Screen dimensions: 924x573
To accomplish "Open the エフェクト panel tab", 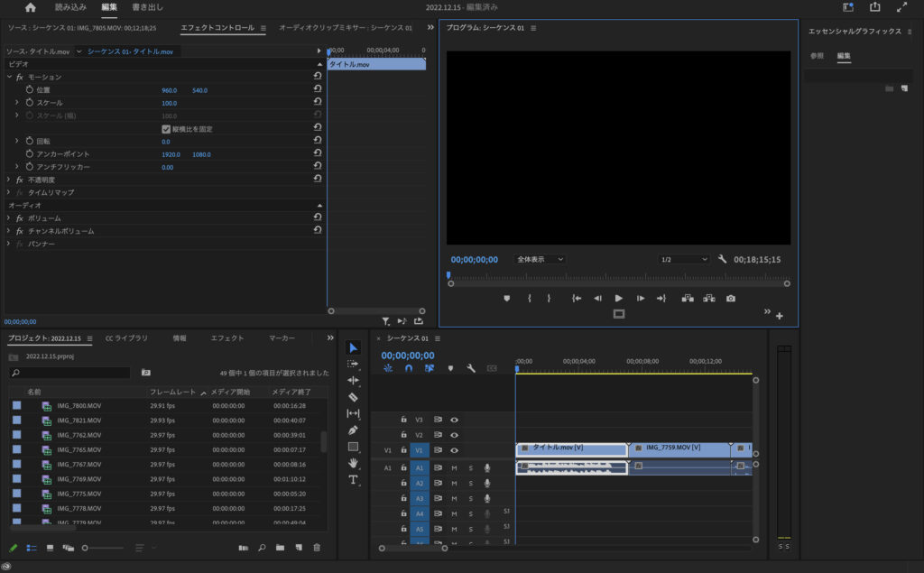I will 227,337.
